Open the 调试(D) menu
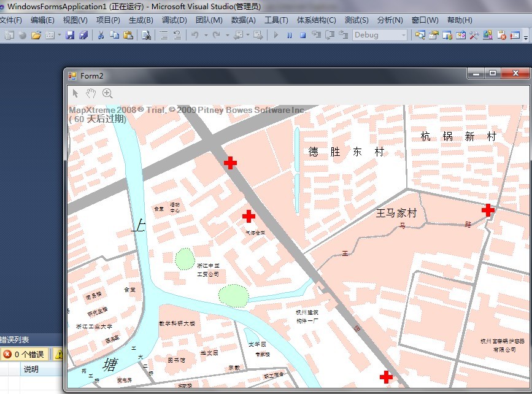532x394 pixels. (174, 20)
